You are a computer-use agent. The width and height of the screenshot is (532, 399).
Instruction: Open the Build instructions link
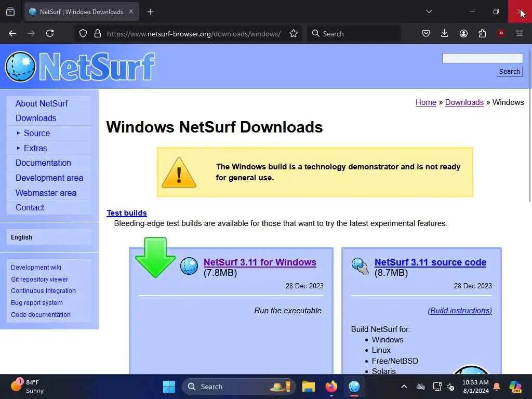460,311
